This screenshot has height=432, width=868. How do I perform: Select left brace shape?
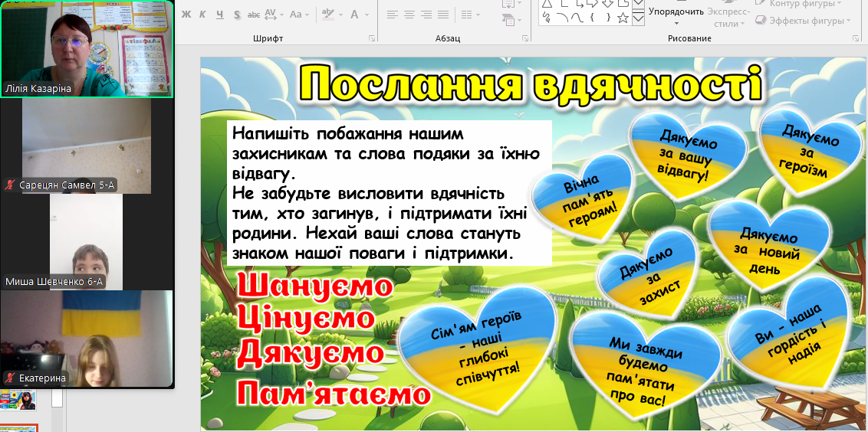point(592,18)
